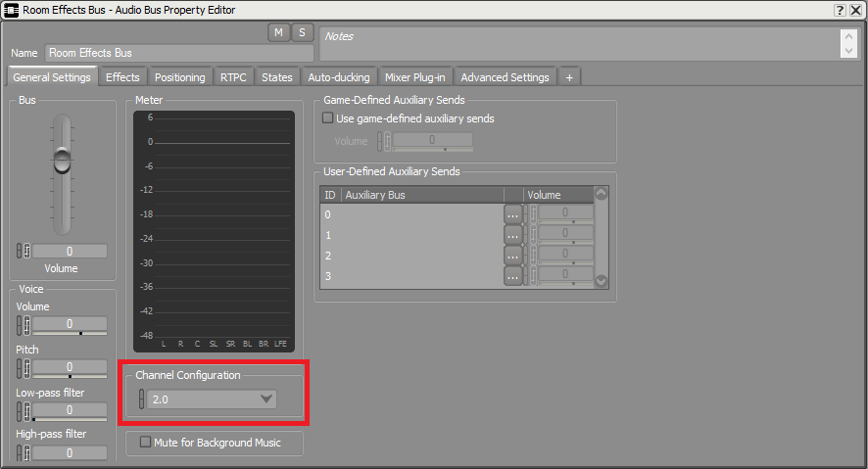Image resolution: width=868 pixels, height=469 pixels.
Task: Click the link indicator beside Bus Volume
Action: 20,252
